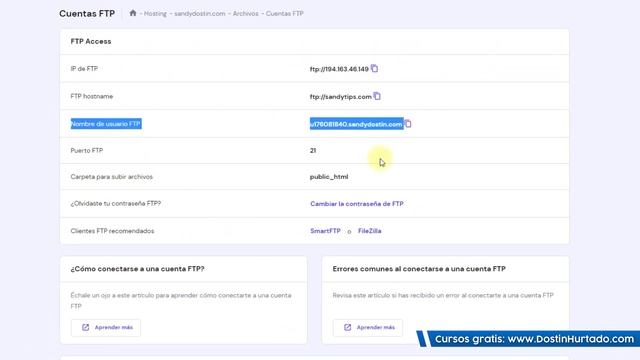Go to Archivos in the breadcrumb
The image size is (640, 360).
245,13
